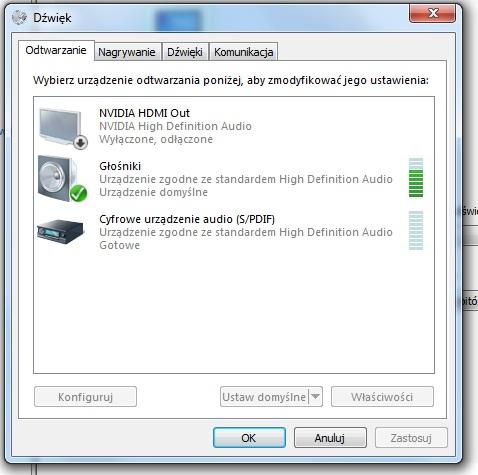Cancel the dialog with Anuluj
This screenshot has width=478, height=475.
point(330,438)
